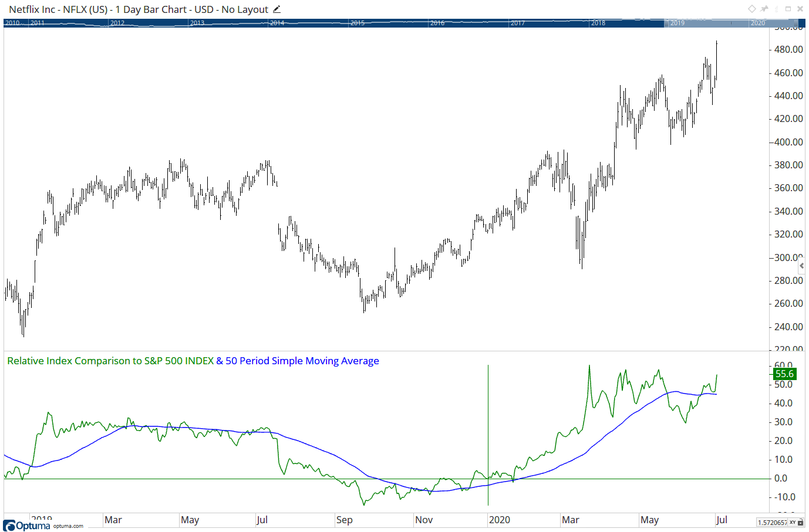Select 'Relative Index Comparison to S&P 500 INDEX' label
Viewport: 809px width, 532px height.
[x=110, y=361]
